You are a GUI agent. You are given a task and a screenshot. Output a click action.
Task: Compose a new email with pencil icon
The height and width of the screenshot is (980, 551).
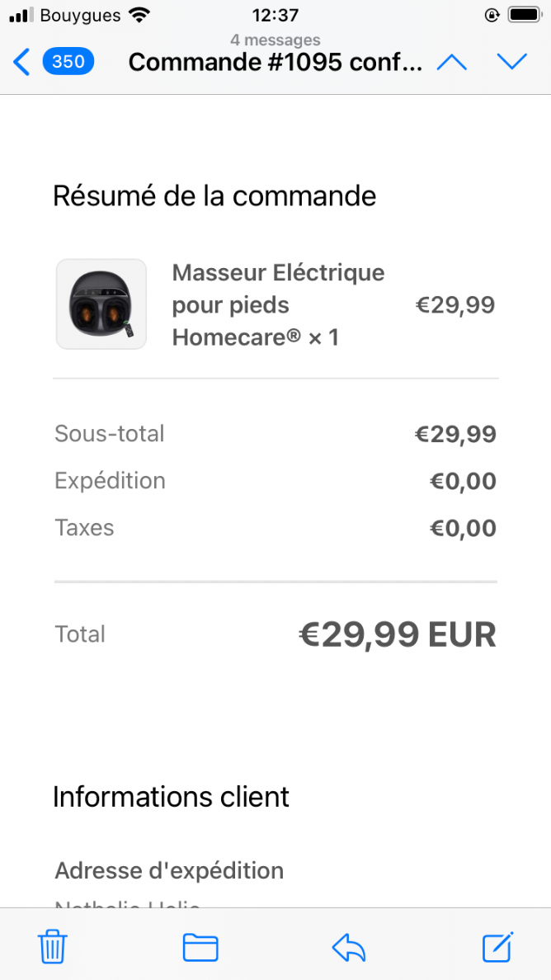pos(498,946)
